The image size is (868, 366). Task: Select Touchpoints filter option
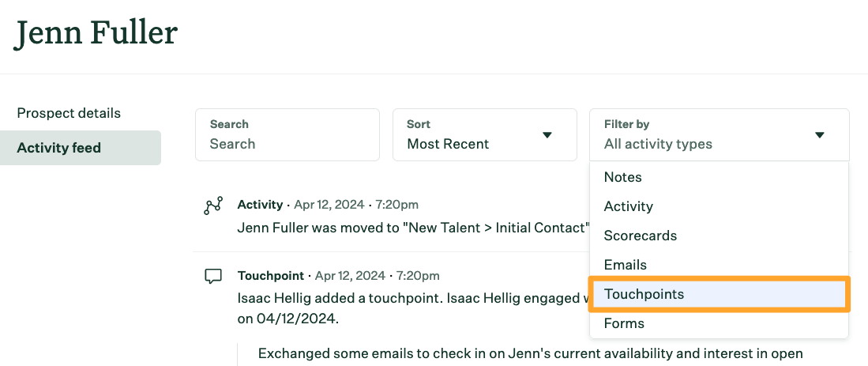[719, 294]
